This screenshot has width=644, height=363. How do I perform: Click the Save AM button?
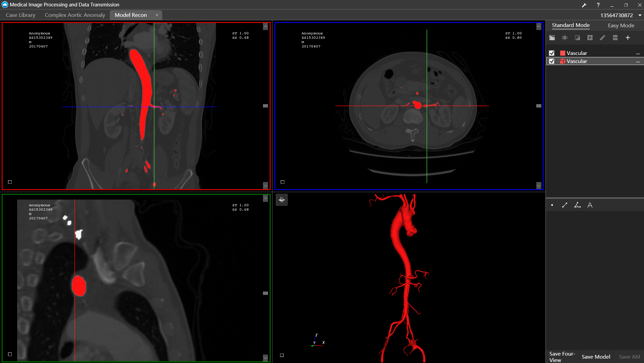630,357
